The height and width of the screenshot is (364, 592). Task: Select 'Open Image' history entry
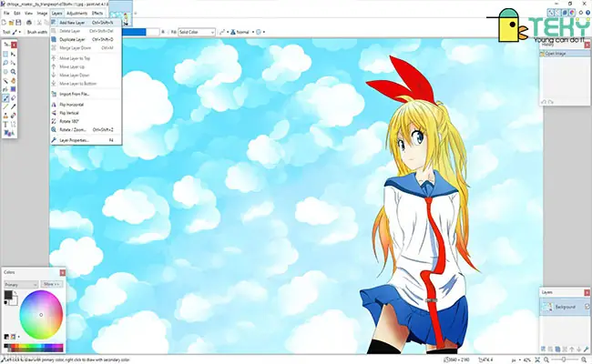563,54
